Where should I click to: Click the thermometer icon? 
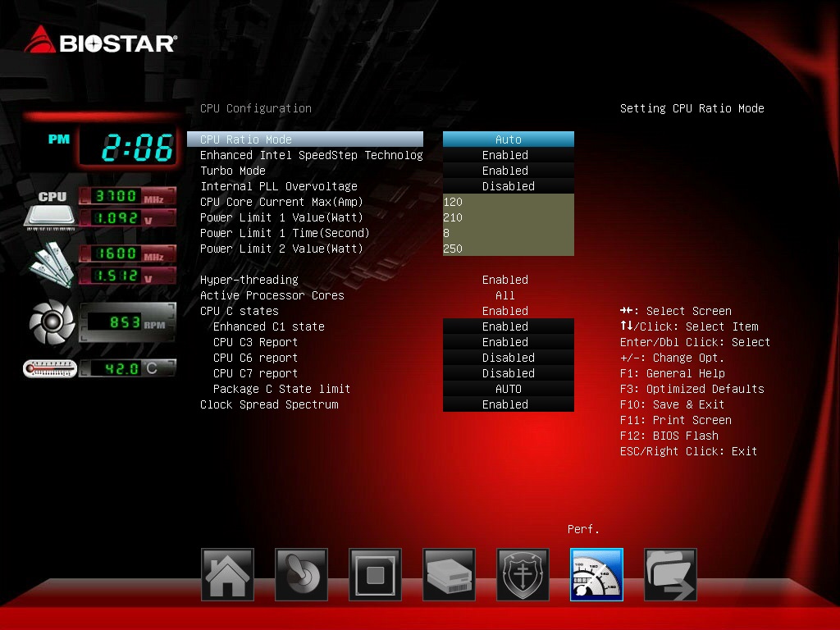[50, 368]
